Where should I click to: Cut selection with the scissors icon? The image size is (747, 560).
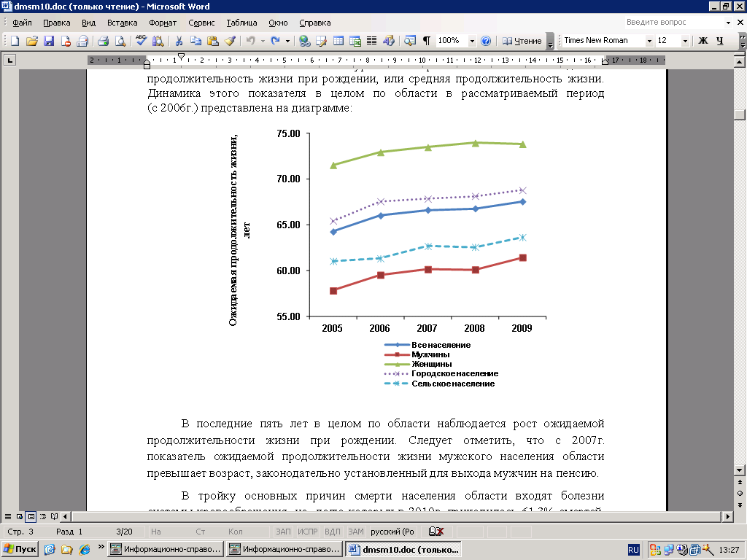pyautogui.click(x=179, y=41)
